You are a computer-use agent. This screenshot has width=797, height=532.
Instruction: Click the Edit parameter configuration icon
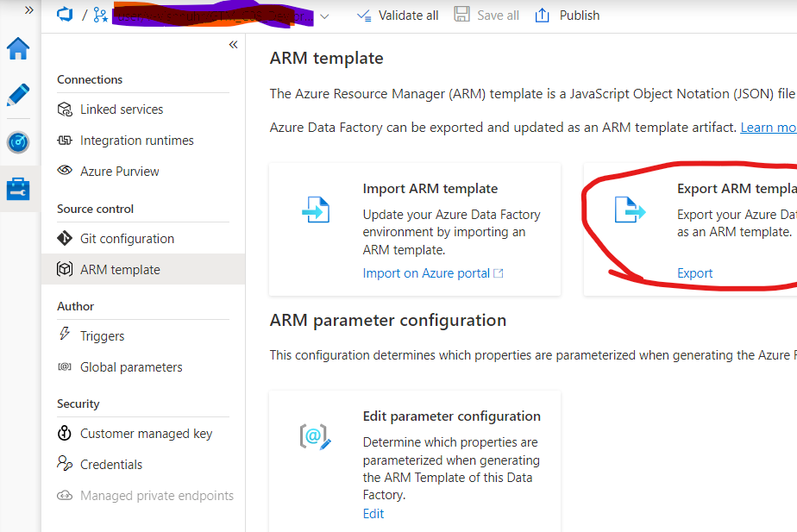tap(316, 437)
